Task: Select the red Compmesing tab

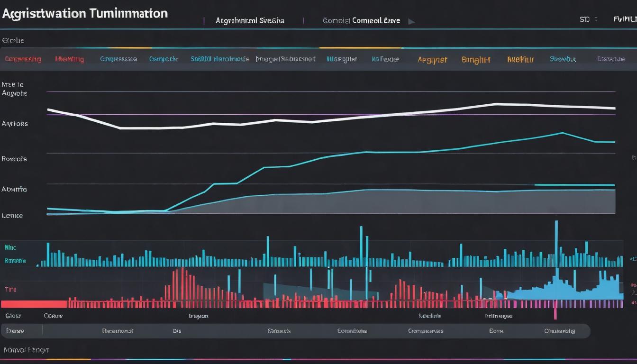Action: [23, 59]
